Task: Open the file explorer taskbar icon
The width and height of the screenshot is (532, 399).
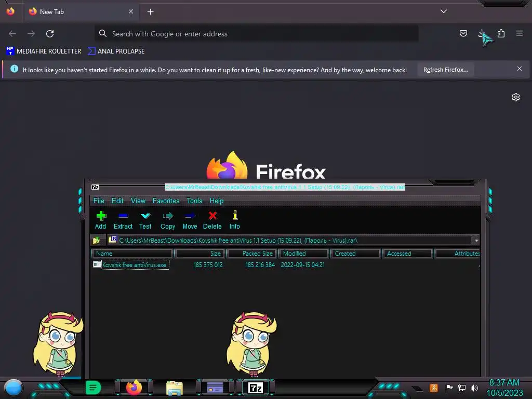Action: [x=175, y=388]
